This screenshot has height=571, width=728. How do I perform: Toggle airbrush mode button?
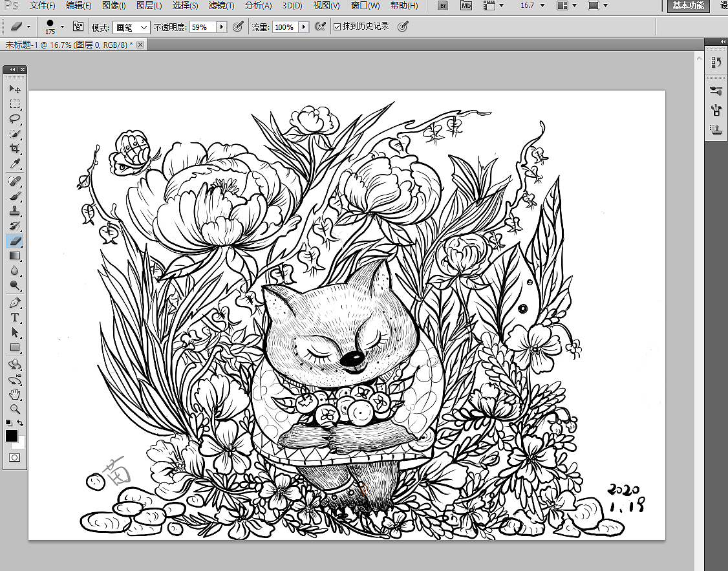coord(320,27)
